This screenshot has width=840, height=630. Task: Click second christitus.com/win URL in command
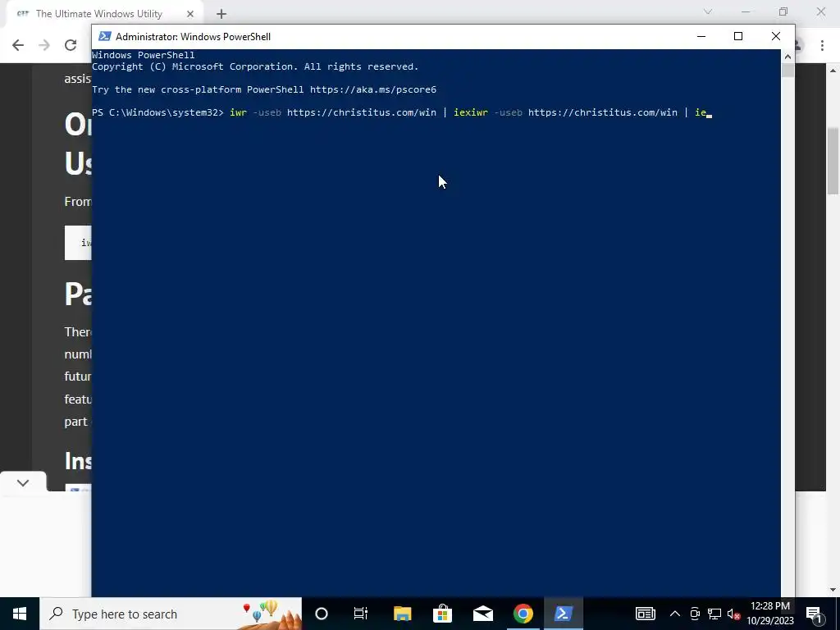click(603, 112)
